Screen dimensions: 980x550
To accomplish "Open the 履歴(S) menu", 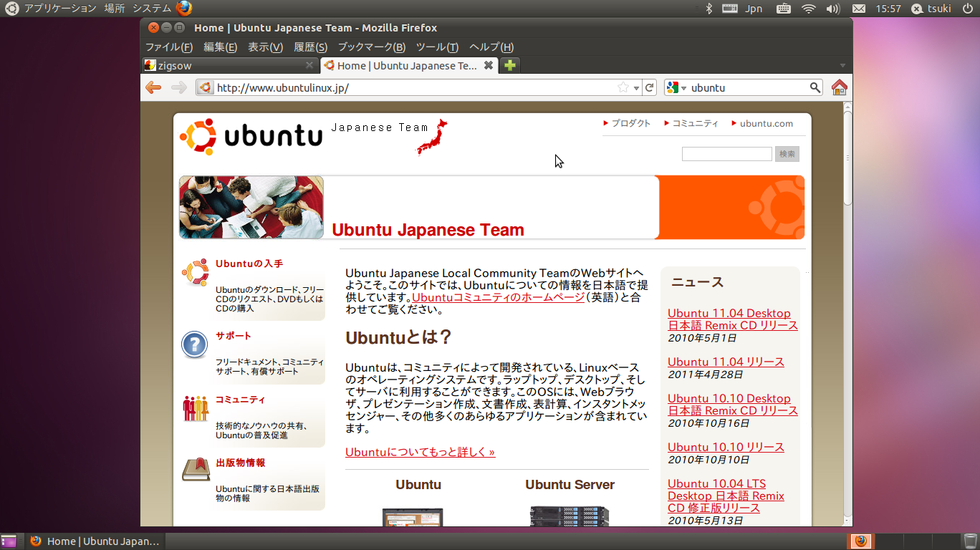I will 310,47.
